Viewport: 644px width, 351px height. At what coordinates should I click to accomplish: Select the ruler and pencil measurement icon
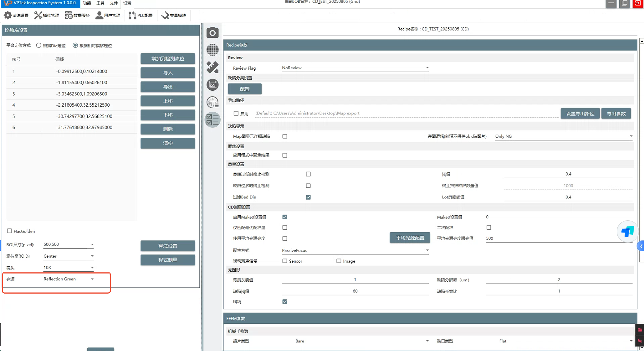(212, 67)
